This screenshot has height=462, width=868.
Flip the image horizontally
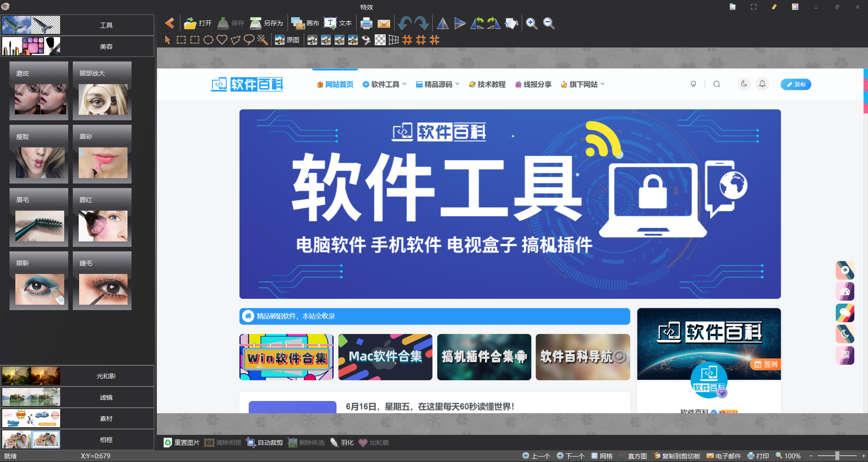443,23
